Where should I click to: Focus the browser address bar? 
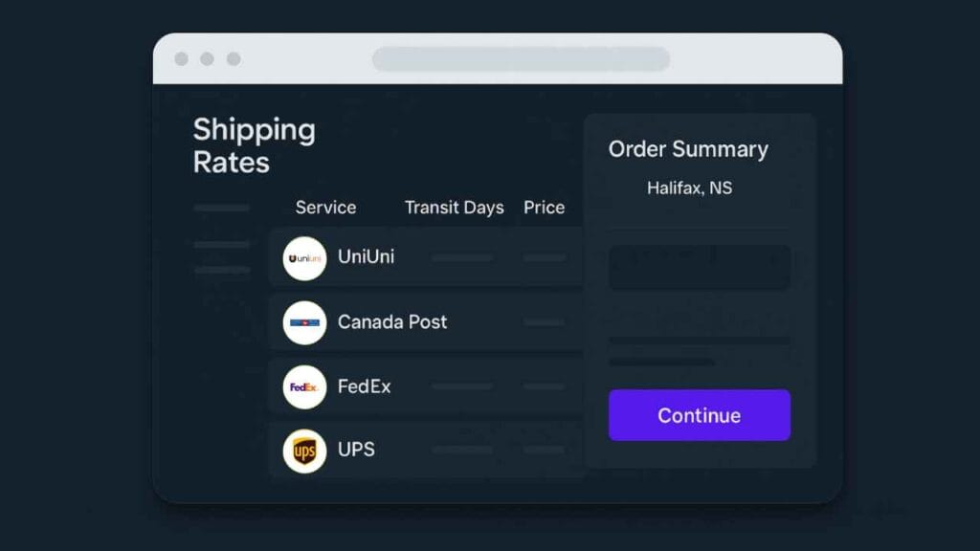point(521,59)
